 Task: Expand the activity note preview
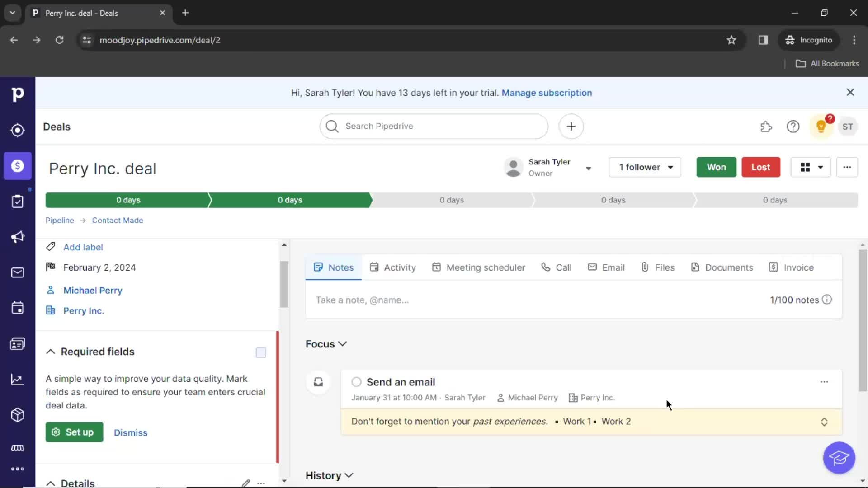coord(824,422)
